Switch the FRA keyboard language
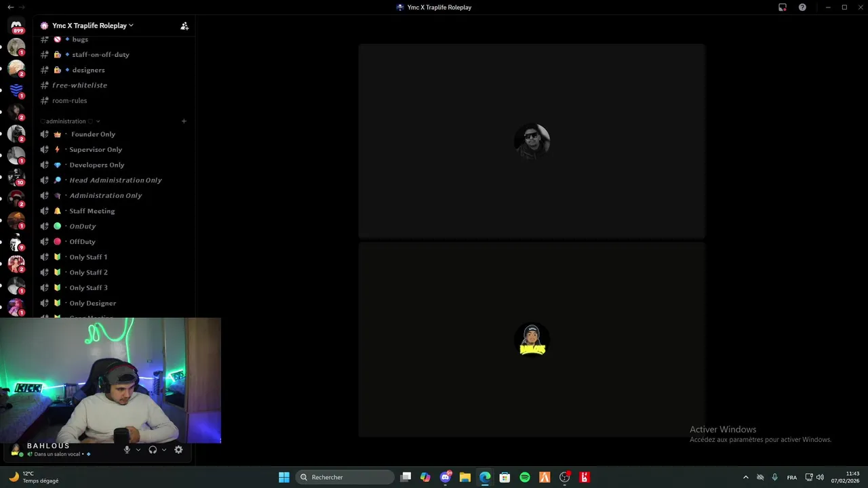Viewport: 868px width, 488px height. coord(792,477)
